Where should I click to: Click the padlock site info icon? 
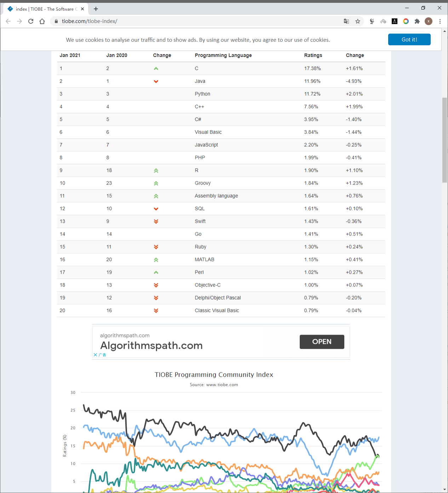coord(56,21)
